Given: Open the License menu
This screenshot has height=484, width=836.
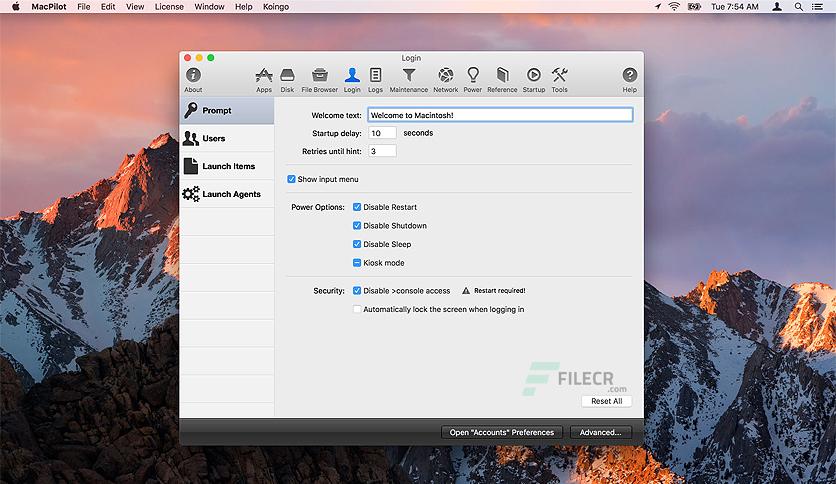Looking at the screenshot, I should point(169,6).
